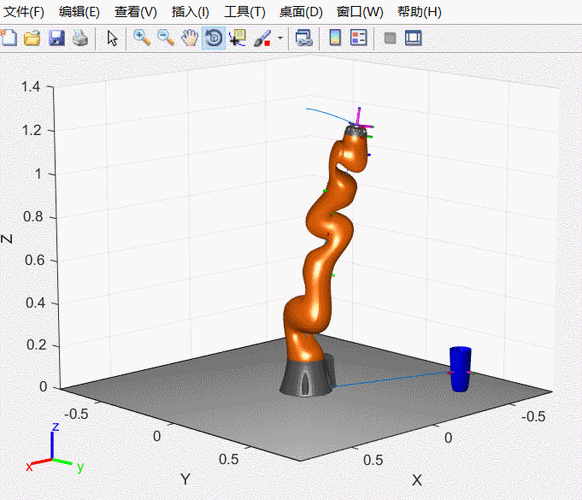
Task: Select the Edit Plot arrow tool
Action: point(112,38)
